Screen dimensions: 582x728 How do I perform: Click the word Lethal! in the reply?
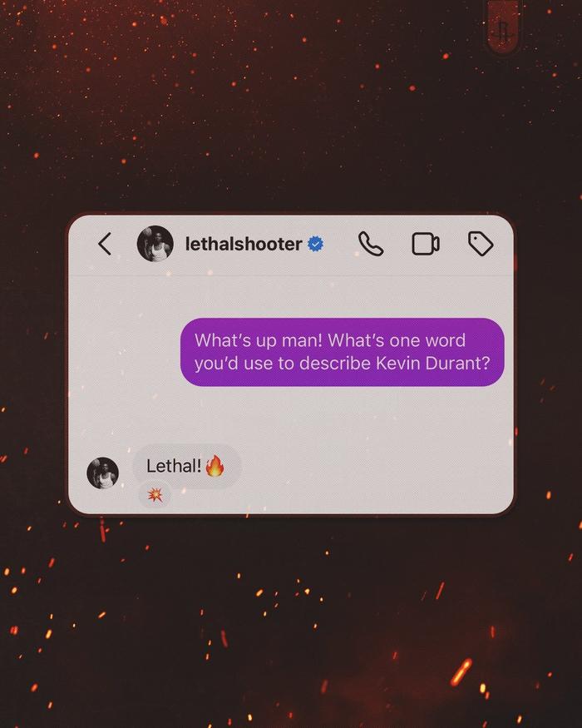click(x=174, y=466)
